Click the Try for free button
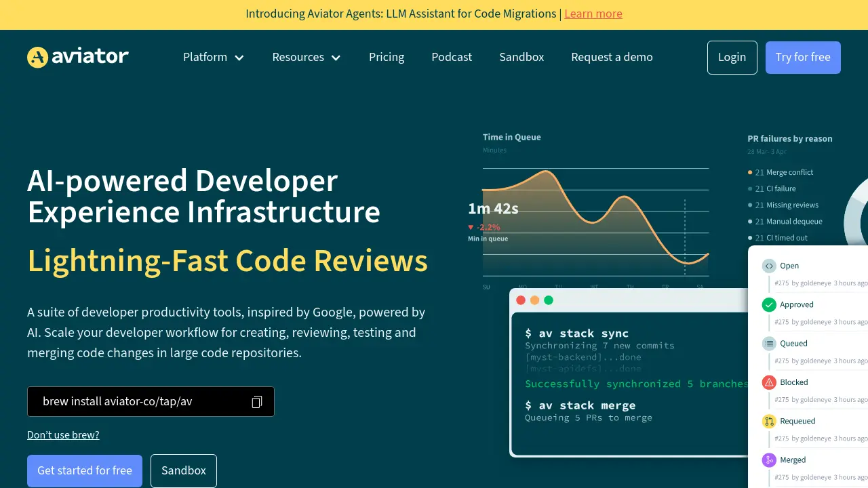The height and width of the screenshot is (488, 868). 803,58
